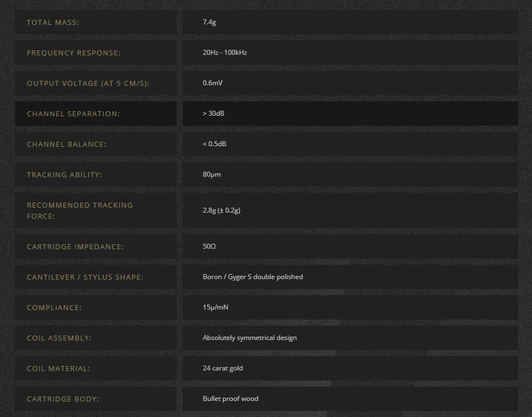The image size is (532, 417).
Task: Select the 15µ/mN compliance value
Action: tap(215, 307)
